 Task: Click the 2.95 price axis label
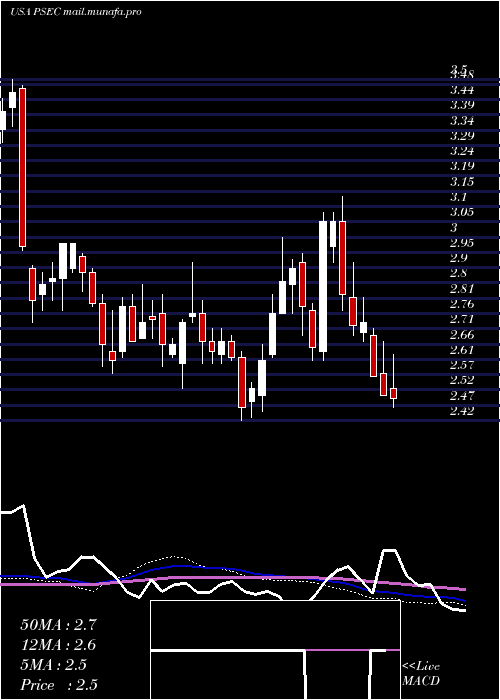click(x=462, y=243)
